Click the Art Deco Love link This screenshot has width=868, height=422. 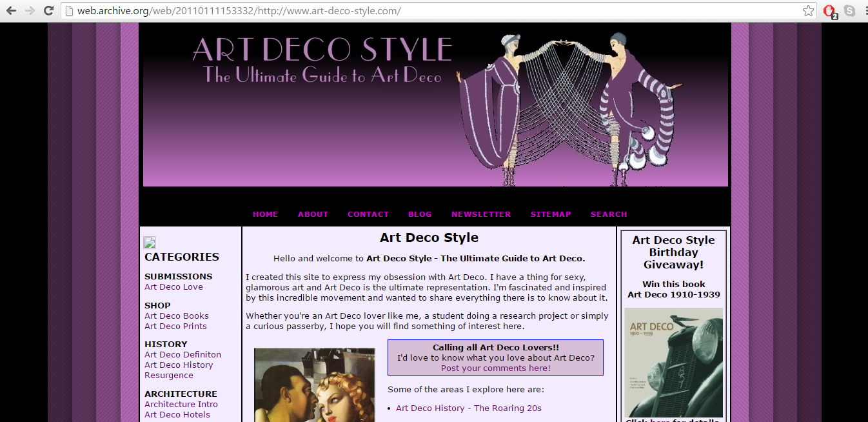(x=173, y=287)
